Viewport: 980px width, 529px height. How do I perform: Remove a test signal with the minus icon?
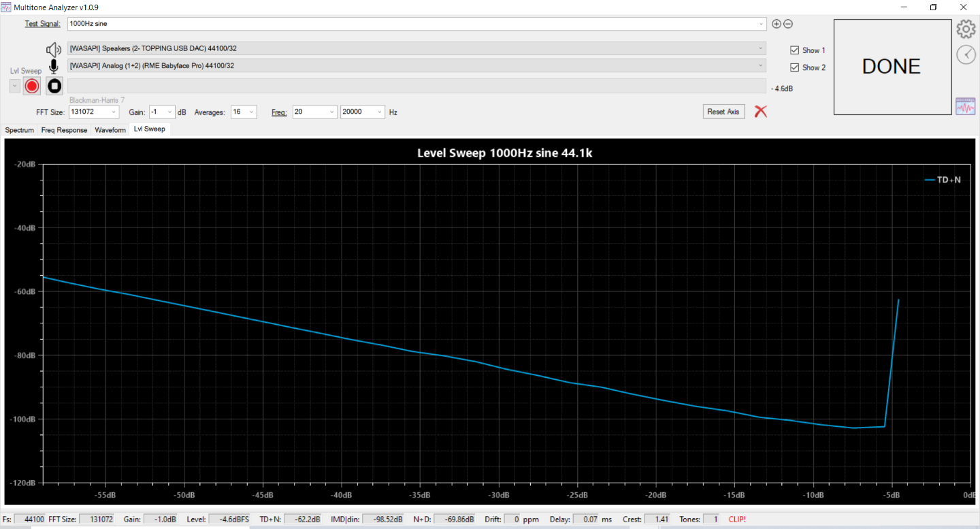point(788,24)
